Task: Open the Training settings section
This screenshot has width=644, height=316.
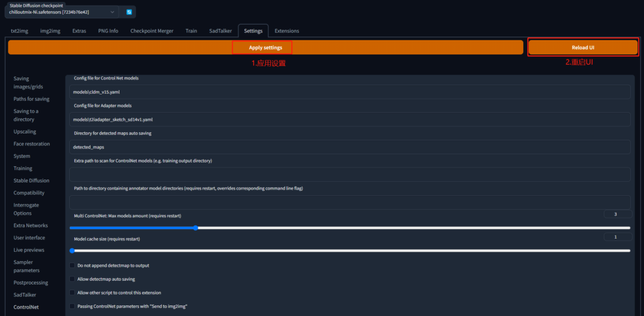Action: (x=23, y=169)
